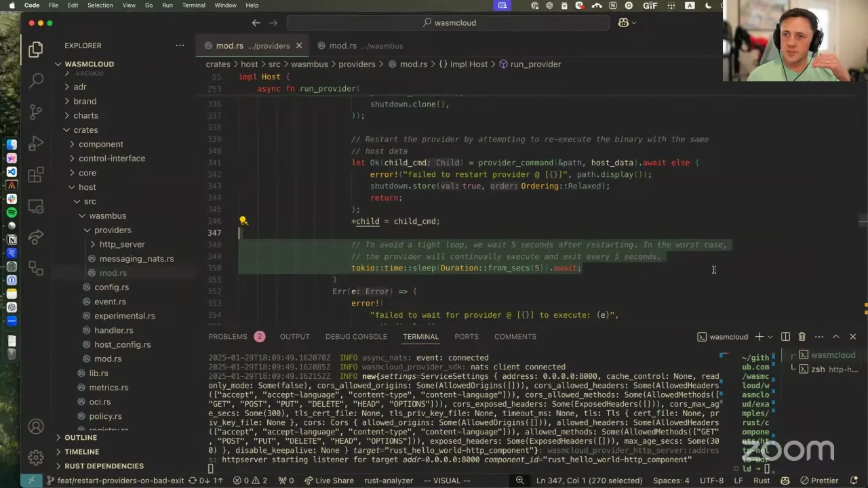The width and height of the screenshot is (868, 488).
Task: Change encoding via UTF-8 status item
Action: [x=712, y=481]
